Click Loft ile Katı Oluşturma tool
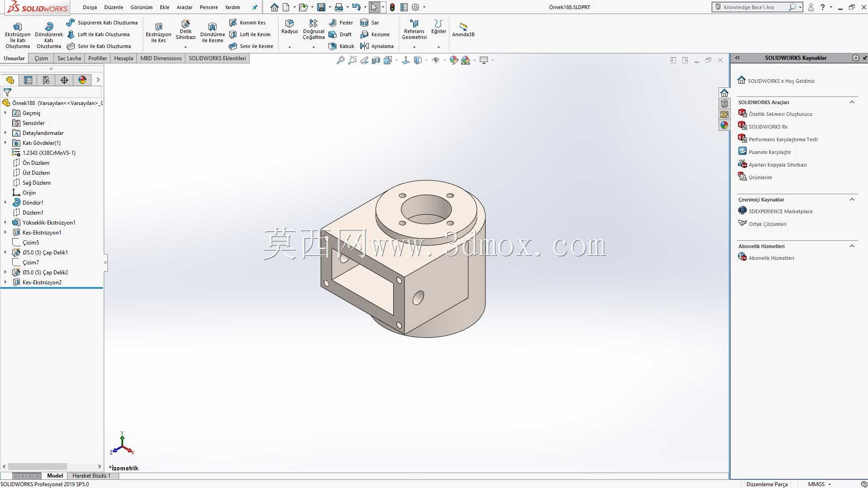The image size is (868, 488). (98, 34)
